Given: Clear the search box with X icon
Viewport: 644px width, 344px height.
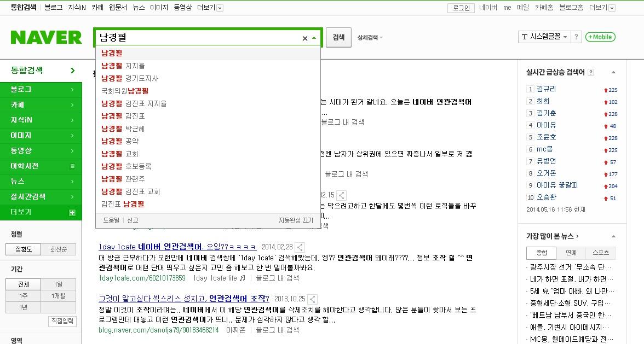Looking at the screenshot, I should click(x=304, y=38).
